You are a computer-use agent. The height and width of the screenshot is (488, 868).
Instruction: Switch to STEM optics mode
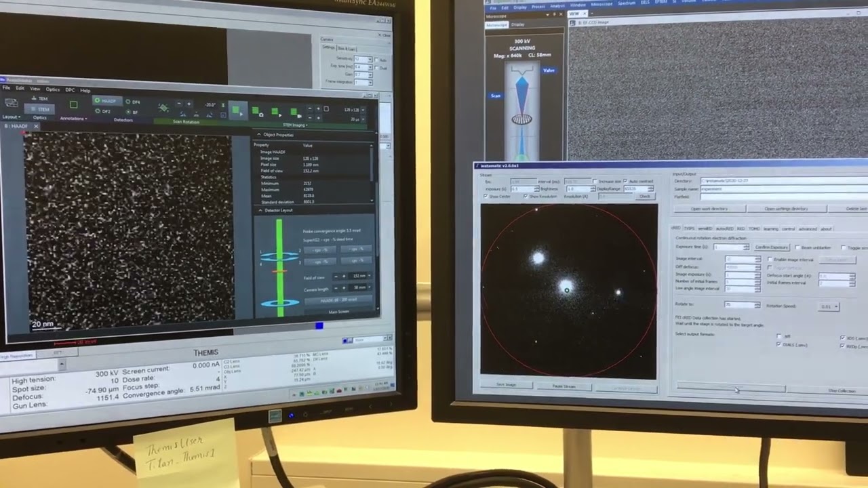[39, 109]
